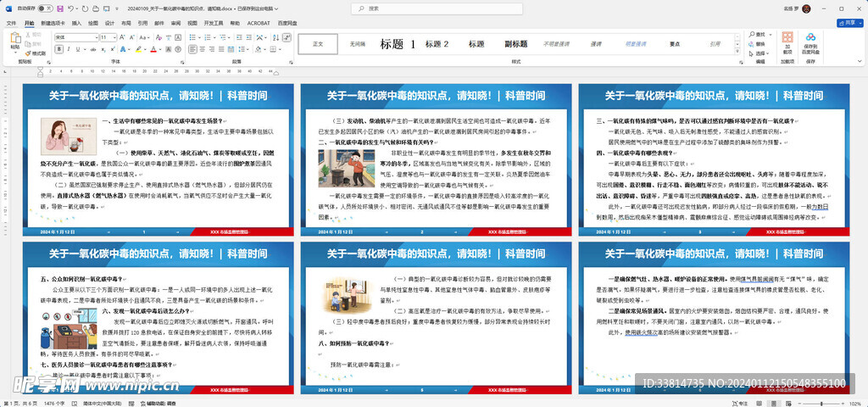The width and height of the screenshot is (868, 407).
Task: Toggle the AutoSave (自动保存) switch
Action: tap(45, 8)
